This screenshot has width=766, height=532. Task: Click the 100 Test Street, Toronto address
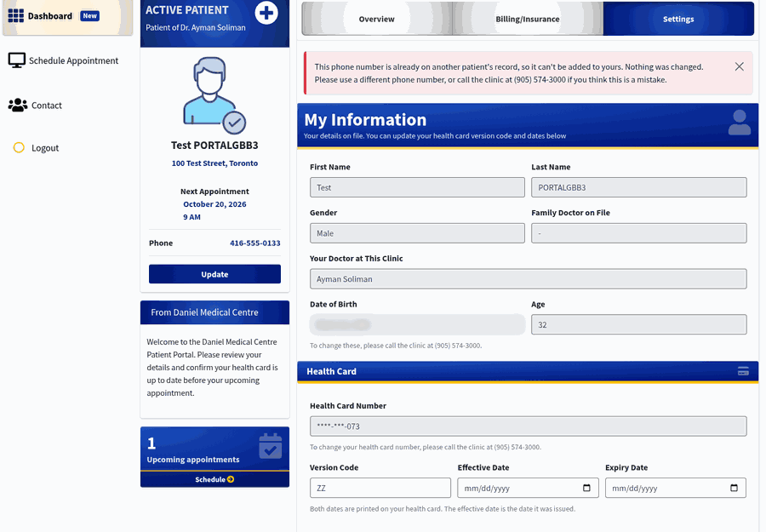214,163
